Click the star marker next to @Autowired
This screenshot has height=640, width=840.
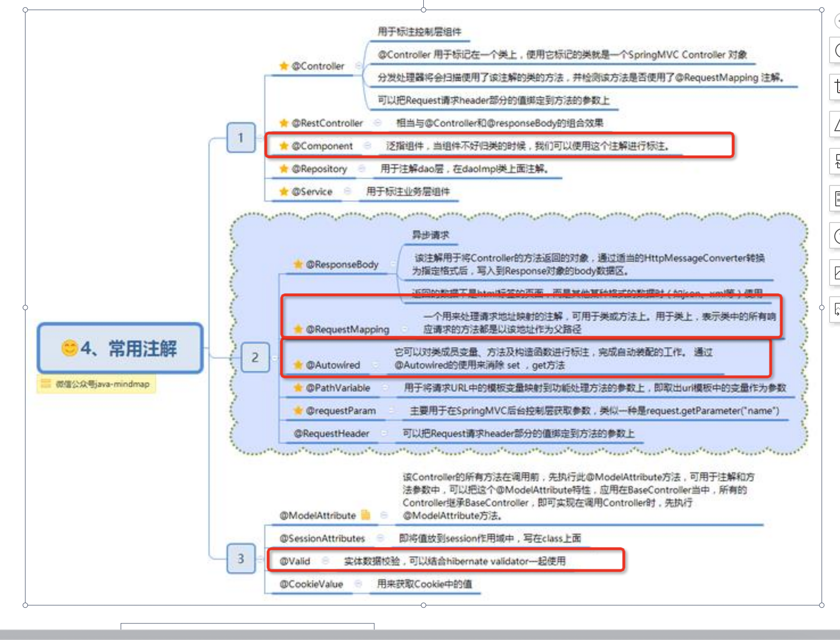click(x=298, y=365)
